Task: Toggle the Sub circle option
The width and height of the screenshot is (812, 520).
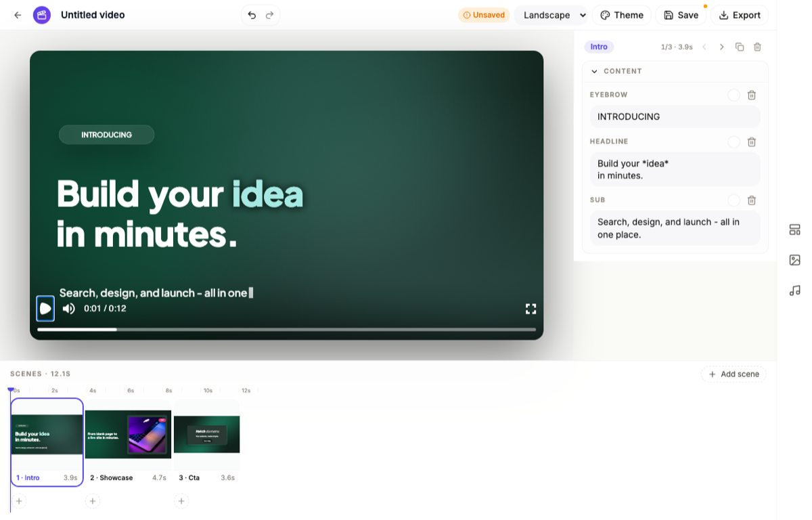Action: coord(734,200)
